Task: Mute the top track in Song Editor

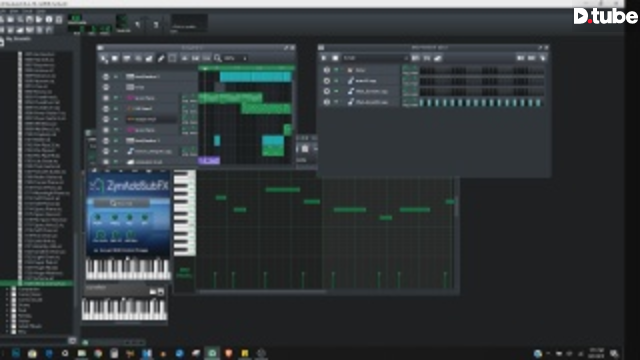Action: pyautogui.click(x=116, y=77)
